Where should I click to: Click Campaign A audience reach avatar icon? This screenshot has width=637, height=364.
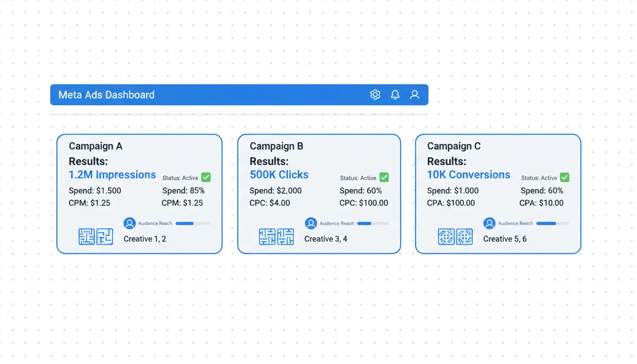tap(129, 223)
